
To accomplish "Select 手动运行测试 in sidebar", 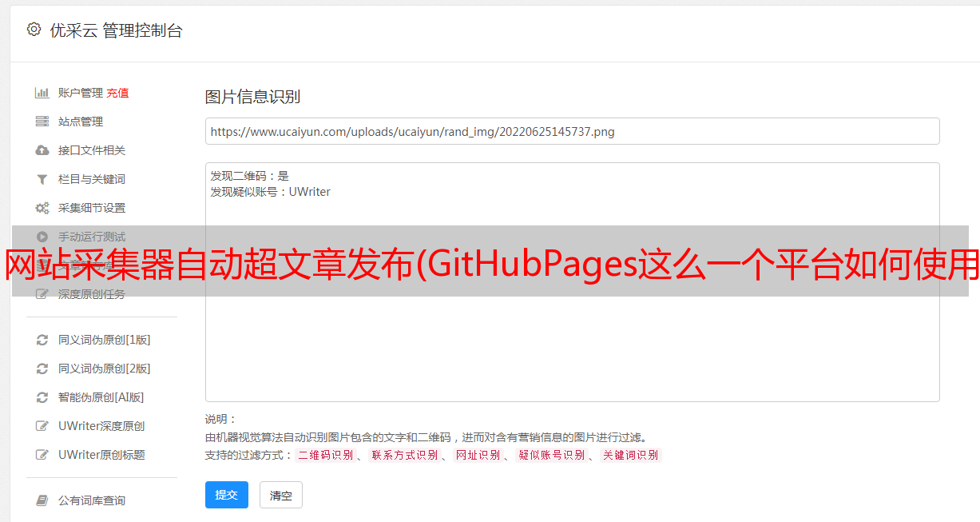I will 92,237.
